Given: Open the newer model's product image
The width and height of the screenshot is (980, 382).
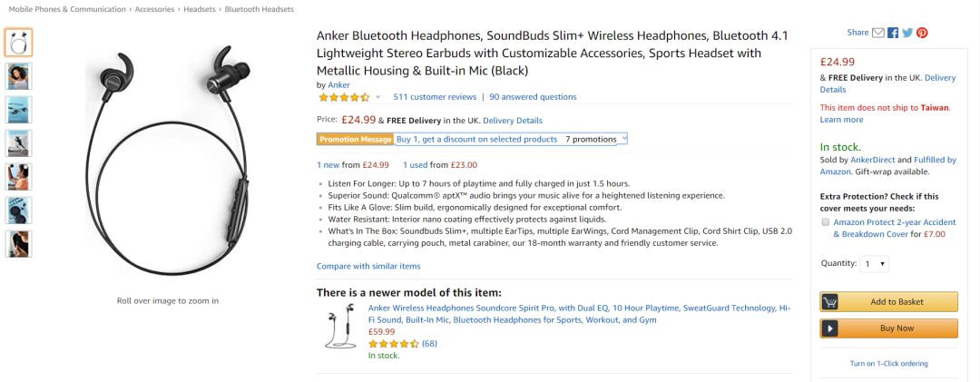Looking at the screenshot, I should pos(340,328).
